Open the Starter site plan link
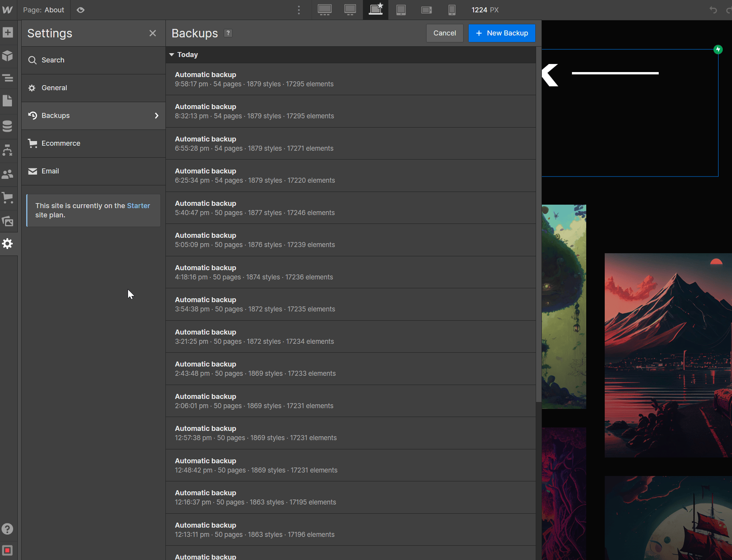Screen dimensions: 732x560 [138, 205]
